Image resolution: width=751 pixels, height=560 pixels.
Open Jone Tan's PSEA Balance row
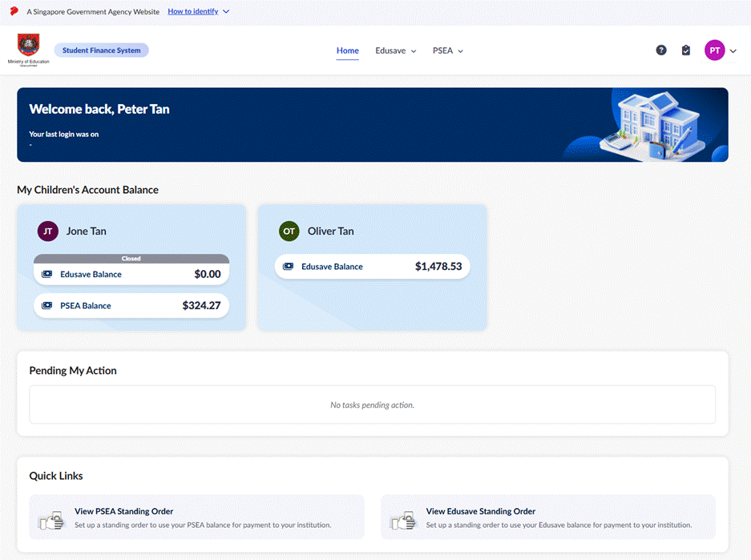coord(131,305)
